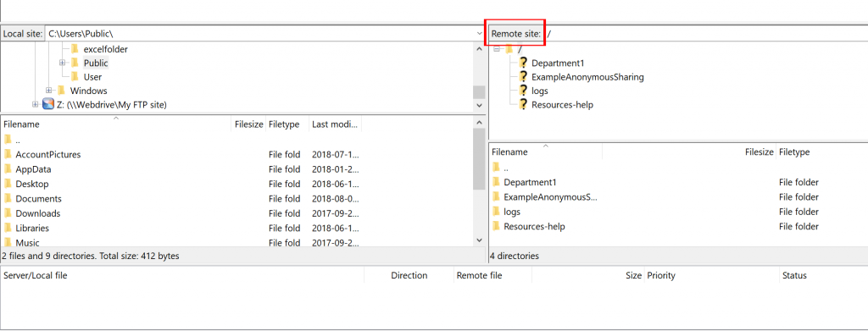Select the User tree item in local tree
This screenshot has width=868, height=331.
click(92, 77)
